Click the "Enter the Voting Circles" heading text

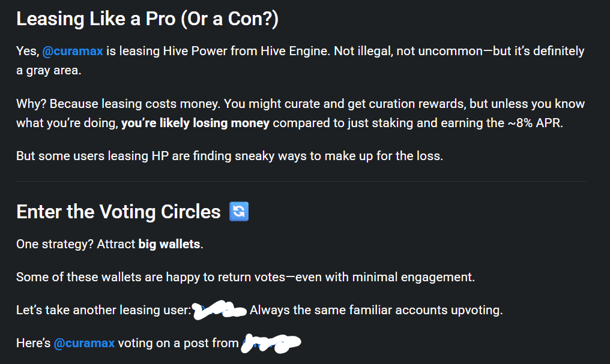click(119, 212)
